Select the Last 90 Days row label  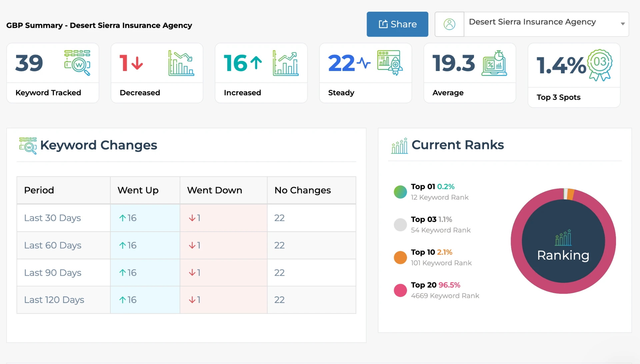pyautogui.click(x=53, y=273)
